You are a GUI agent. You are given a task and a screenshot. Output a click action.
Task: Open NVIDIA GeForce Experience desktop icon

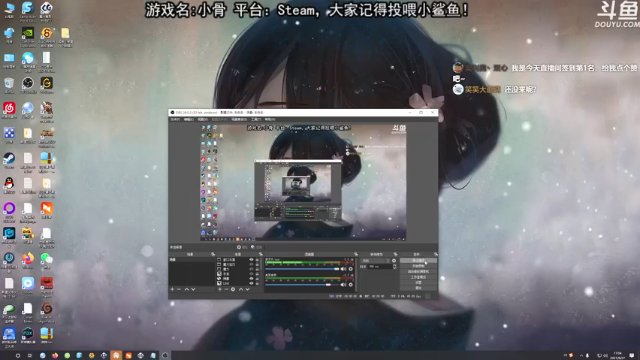pyautogui.click(x=28, y=36)
